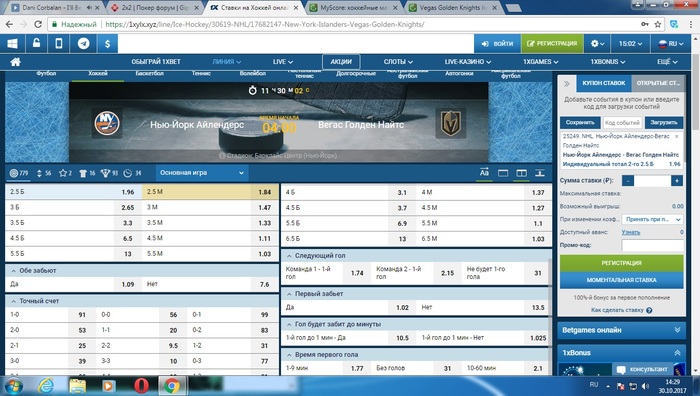Switch to single-column market layout
The height and width of the screenshot is (396, 700).
pos(503,173)
